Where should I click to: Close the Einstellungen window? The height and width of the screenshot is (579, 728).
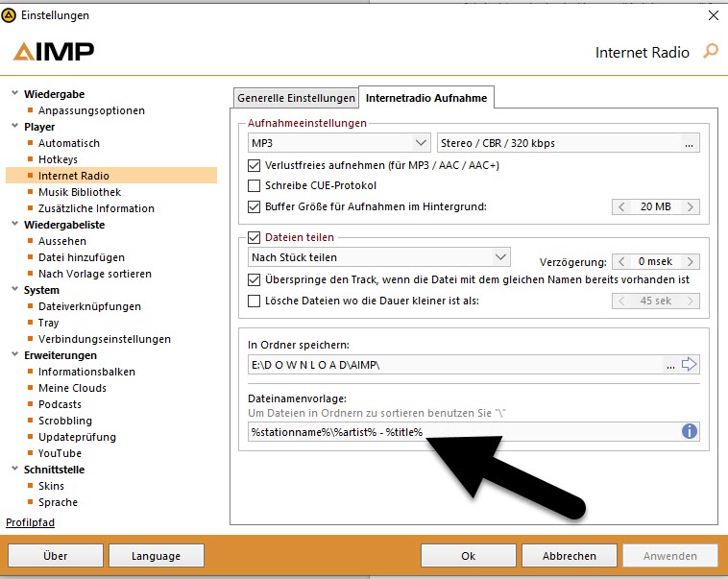[714, 15]
